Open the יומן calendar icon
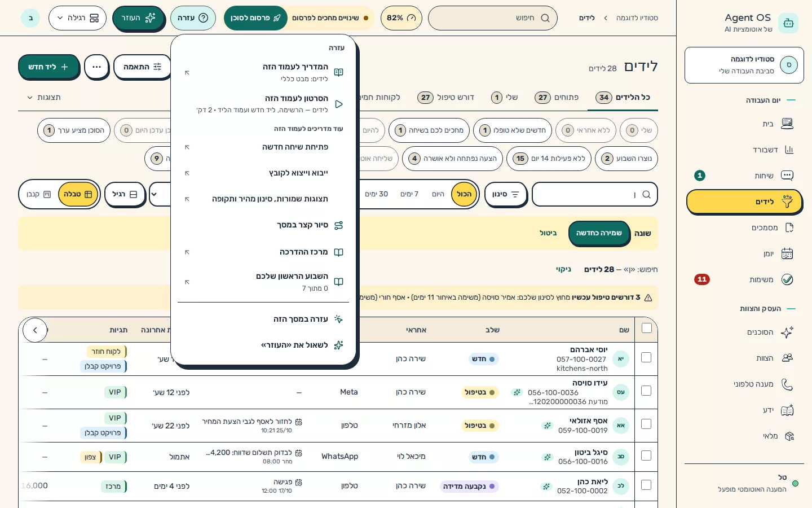This screenshot has width=812, height=508. (787, 253)
